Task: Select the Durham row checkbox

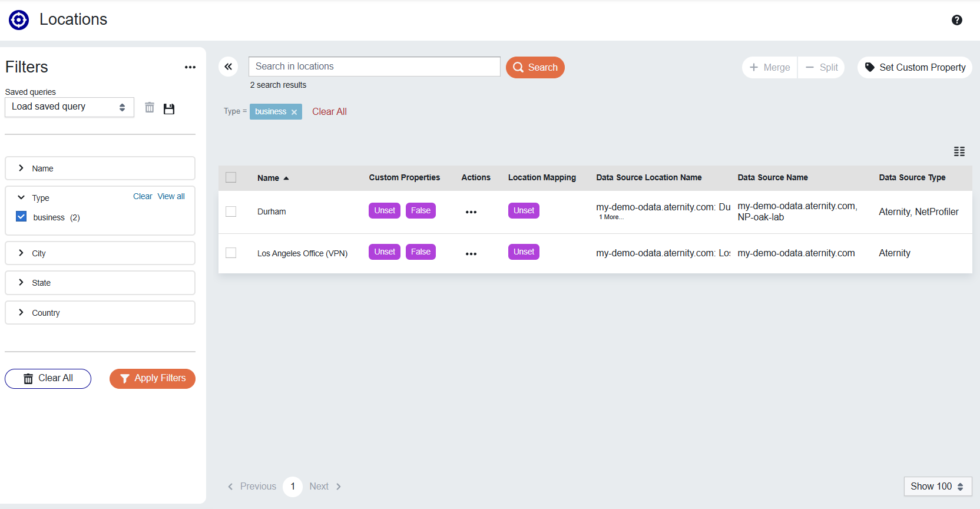Action: [x=231, y=211]
